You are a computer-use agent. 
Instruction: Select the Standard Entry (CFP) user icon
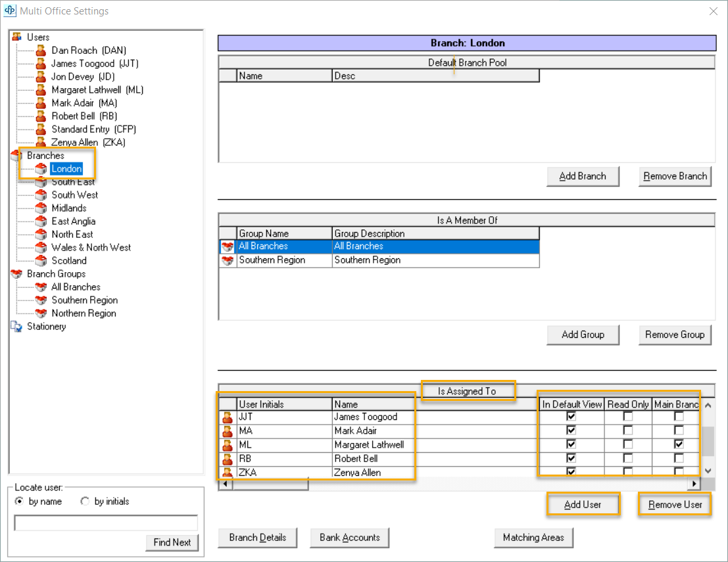[x=41, y=129]
